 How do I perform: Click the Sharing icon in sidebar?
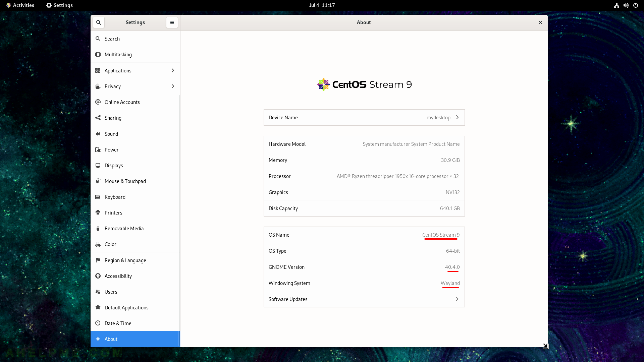[98, 118]
